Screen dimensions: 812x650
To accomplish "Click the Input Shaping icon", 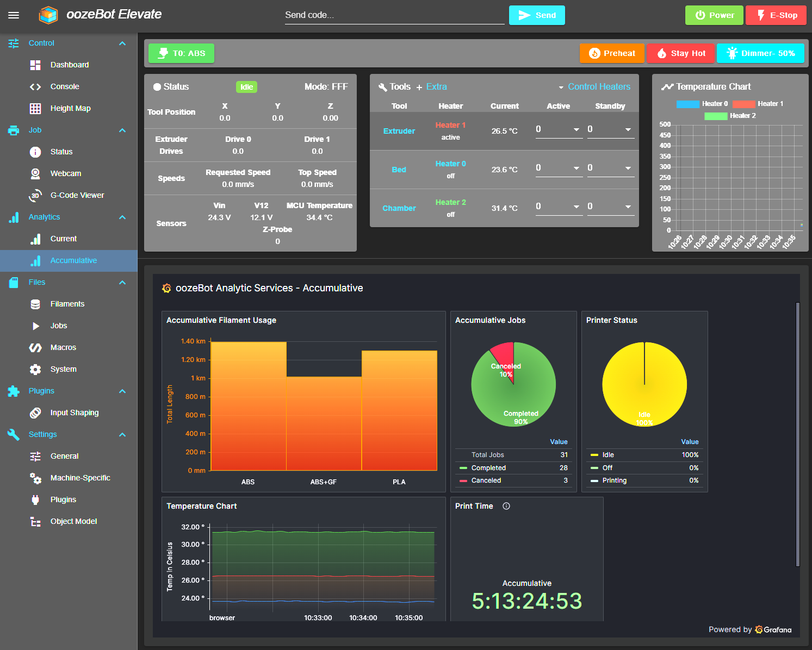I will tap(35, 413).
